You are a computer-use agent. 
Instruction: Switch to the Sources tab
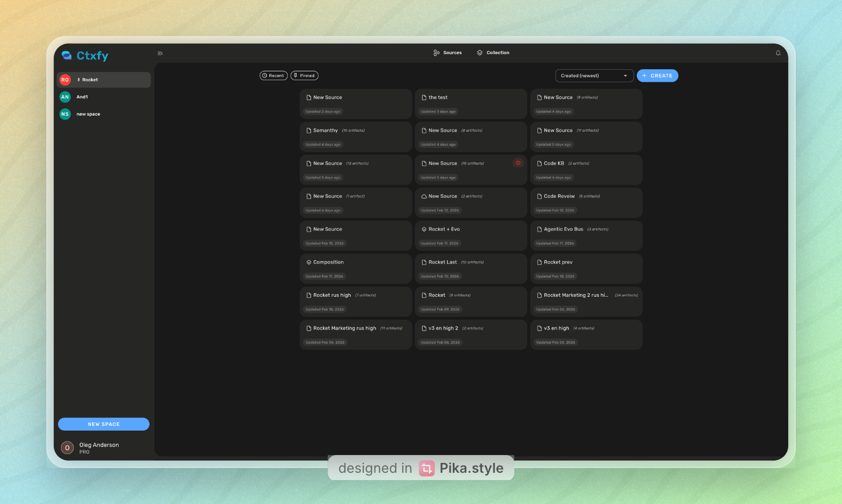point(447,53)
